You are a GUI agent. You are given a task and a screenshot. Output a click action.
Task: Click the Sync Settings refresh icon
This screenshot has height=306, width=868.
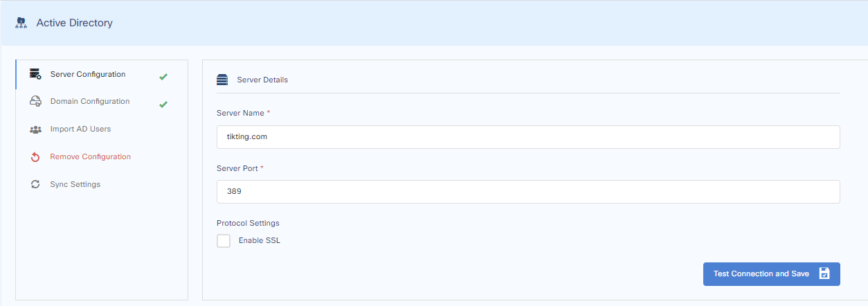point(35,185)
